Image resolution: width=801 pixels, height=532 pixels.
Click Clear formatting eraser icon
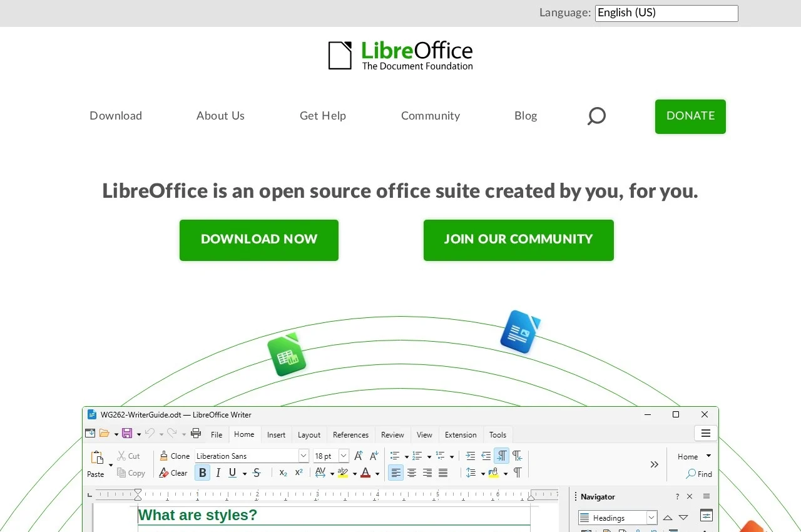[164, 473]
